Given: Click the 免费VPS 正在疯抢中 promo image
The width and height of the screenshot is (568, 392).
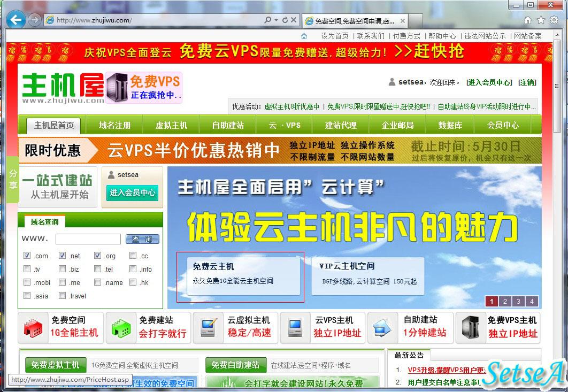Looking at the screenshot, I should [144, 88].
